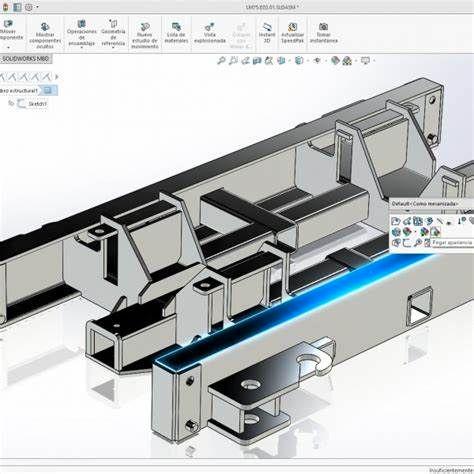Open the view settings monitor icon
Image resolution: width=474 pixels, height=474 pixels.
pyautogui.click(x=366, y=61)
